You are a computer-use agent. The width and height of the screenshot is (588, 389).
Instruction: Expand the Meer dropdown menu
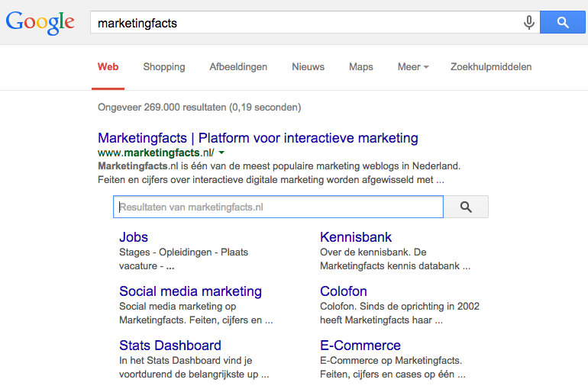point(413,67)
